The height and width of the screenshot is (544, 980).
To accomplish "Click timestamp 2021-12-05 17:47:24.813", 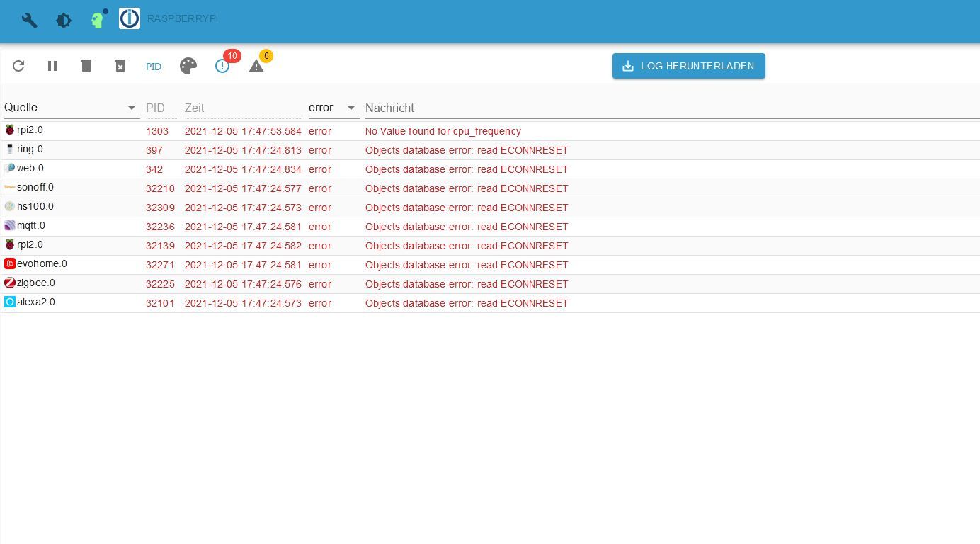I will [243, 150].
